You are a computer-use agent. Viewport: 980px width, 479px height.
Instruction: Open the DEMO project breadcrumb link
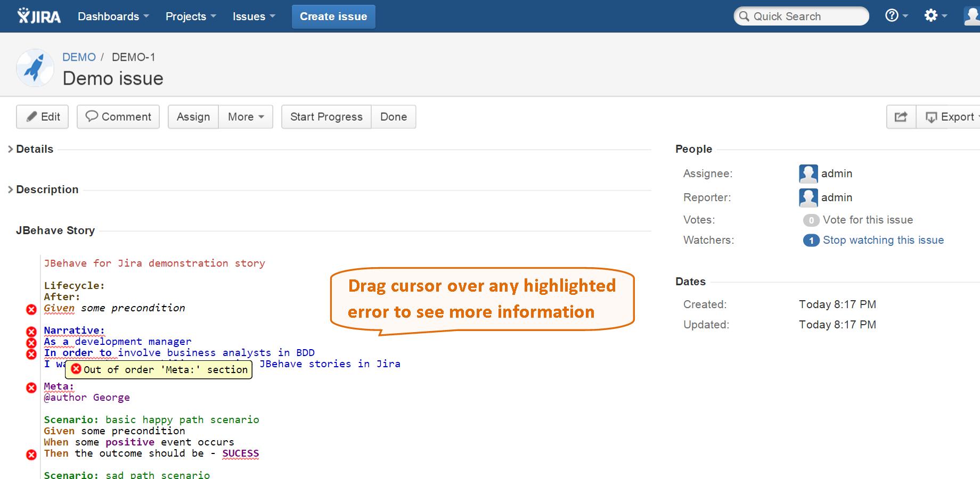pyautogui.click(x=79, y=57)
